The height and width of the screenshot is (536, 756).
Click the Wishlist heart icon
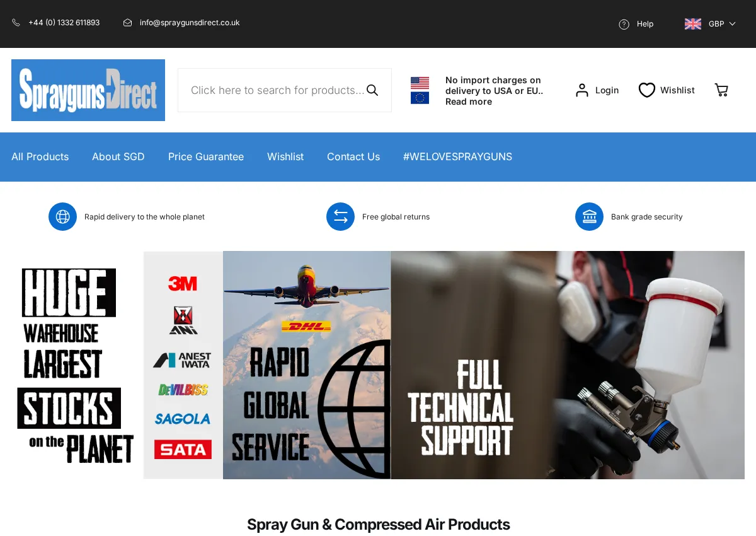pos(647,90)
